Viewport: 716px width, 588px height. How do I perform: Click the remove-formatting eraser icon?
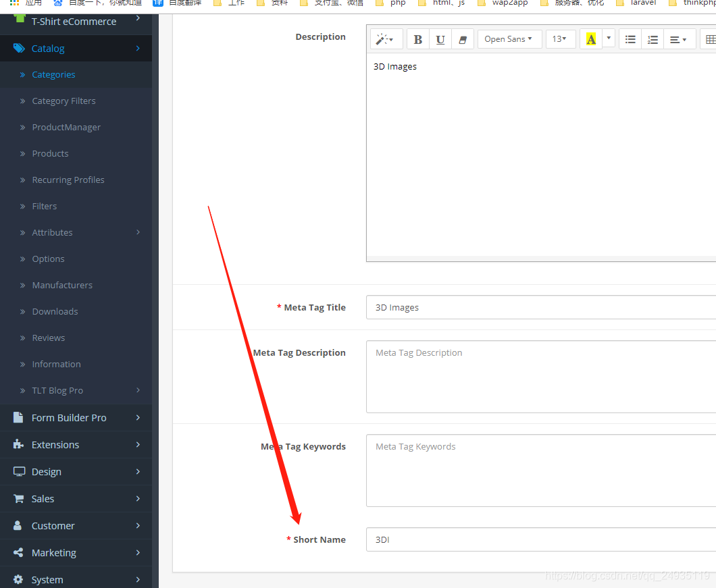463,38
